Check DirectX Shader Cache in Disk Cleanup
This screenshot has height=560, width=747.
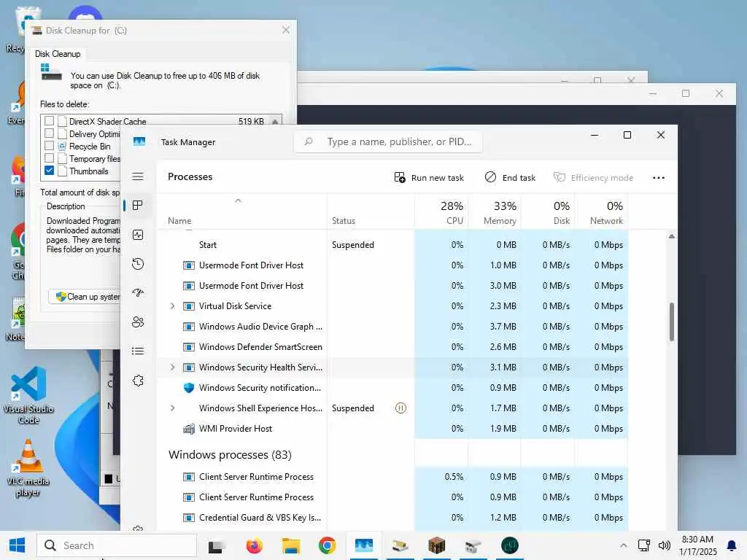[x=49, y=121]
